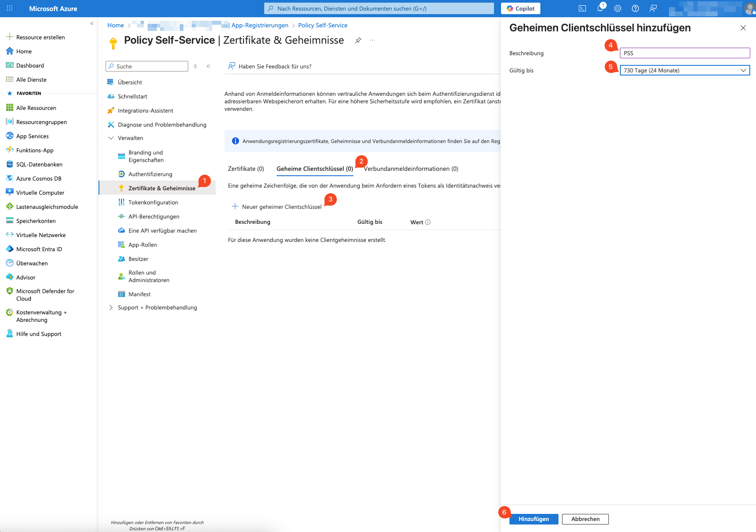Switch to Verbundanmeldeinformationen tab
The width and height of the screenshot is (756, 532).
point(411,169)
